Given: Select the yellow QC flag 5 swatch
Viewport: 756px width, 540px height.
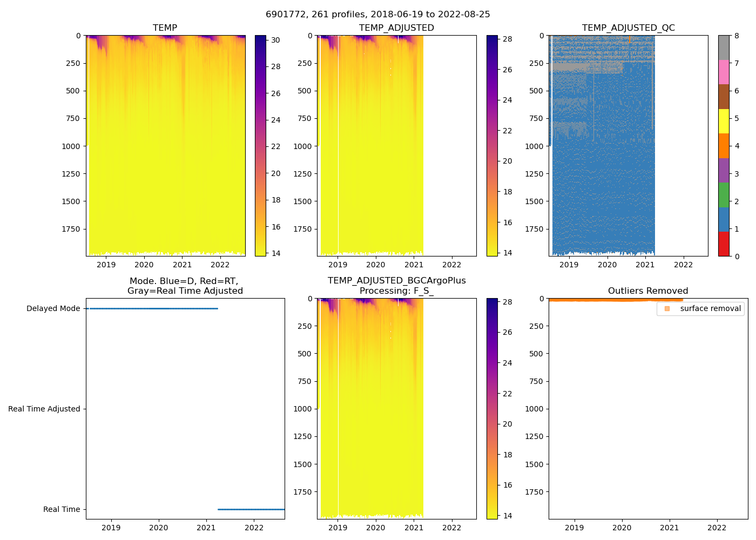Looking at the screenshot, I should pyautogui.click(x=724, y=122).
